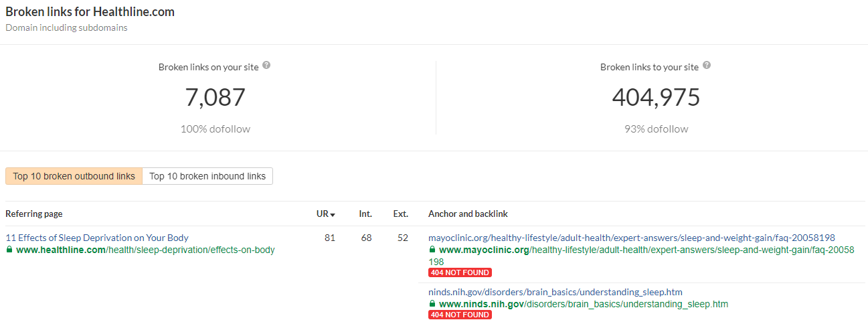The height and width of the screenshot is (322, 868).
Task: Open www.ninds.nih.gov green backlink URL
Action: 584,304
